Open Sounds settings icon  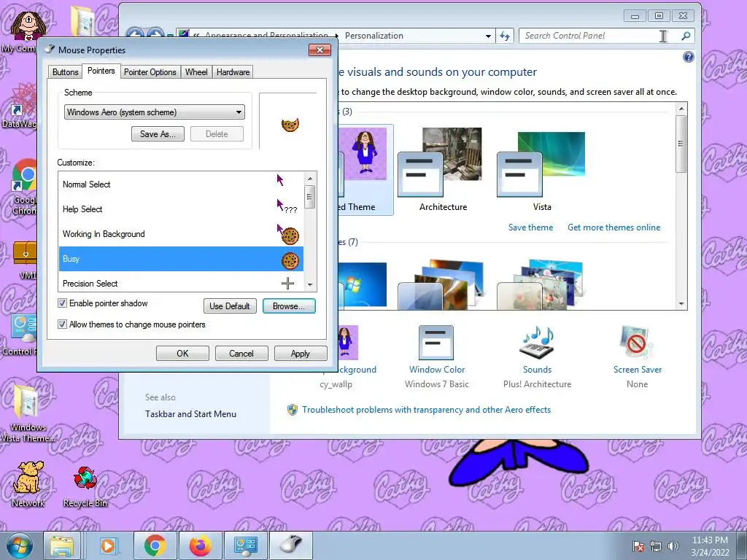(537, 343)
